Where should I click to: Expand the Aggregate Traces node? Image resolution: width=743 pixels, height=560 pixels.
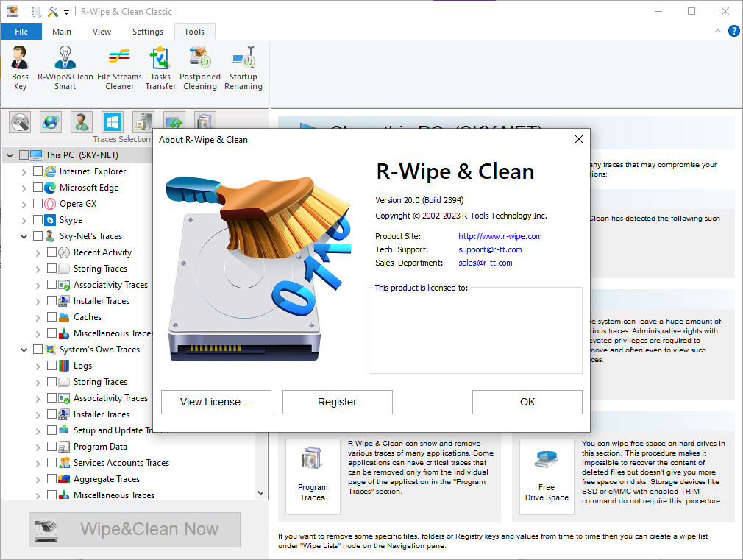[x=38, y=480]
